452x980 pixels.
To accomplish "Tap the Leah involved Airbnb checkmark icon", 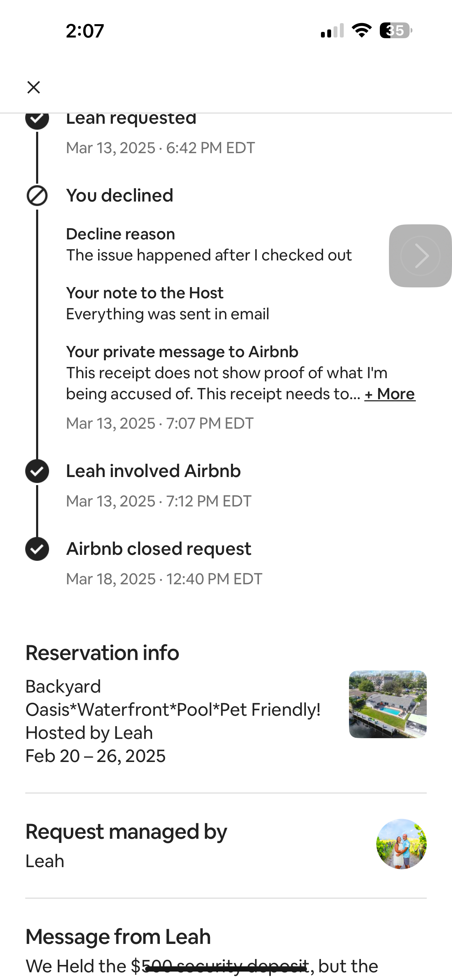I will click(37, 471).
